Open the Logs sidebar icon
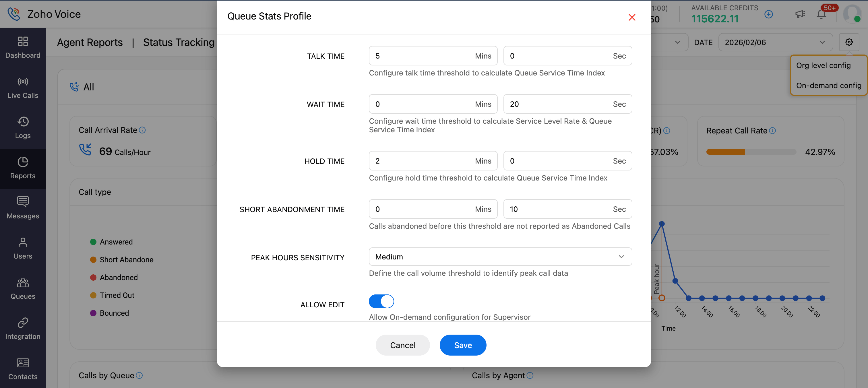The width and height of the screenshot is (868, 388). click(23, 128)
